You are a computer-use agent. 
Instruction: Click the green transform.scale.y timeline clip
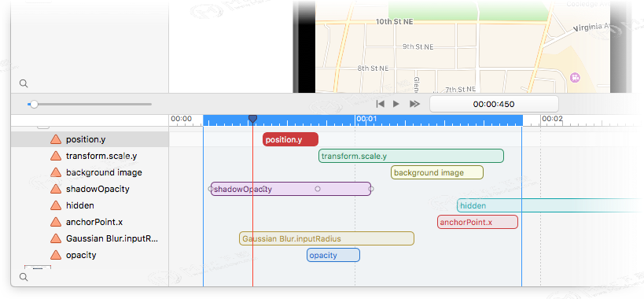[x=411, y=156]
